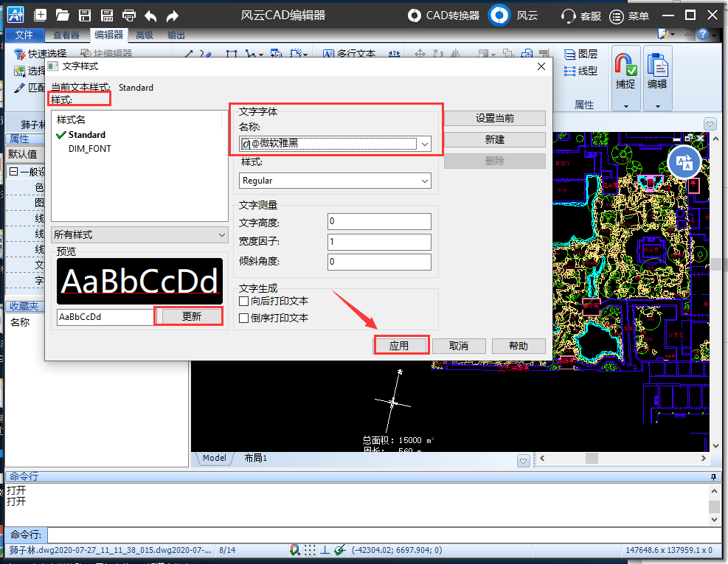
Task: Click heart dropdown button beside layout tabs
Action: coord(524,461)
